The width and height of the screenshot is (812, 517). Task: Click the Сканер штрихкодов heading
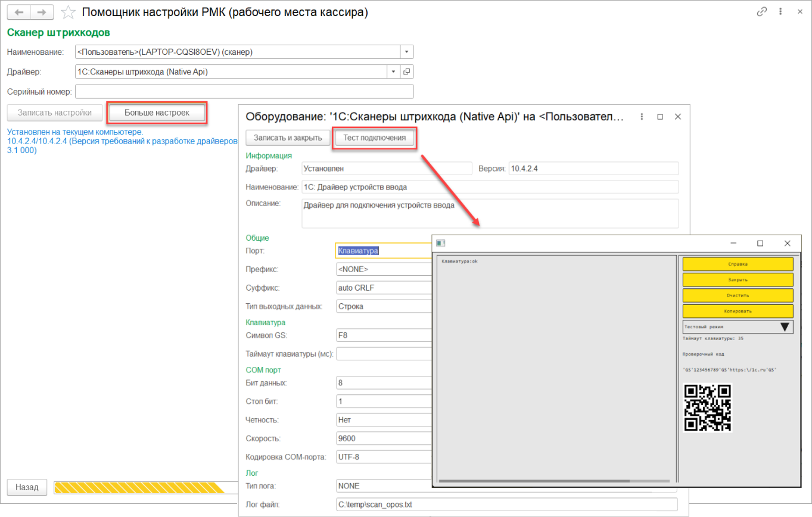[58, 32]
